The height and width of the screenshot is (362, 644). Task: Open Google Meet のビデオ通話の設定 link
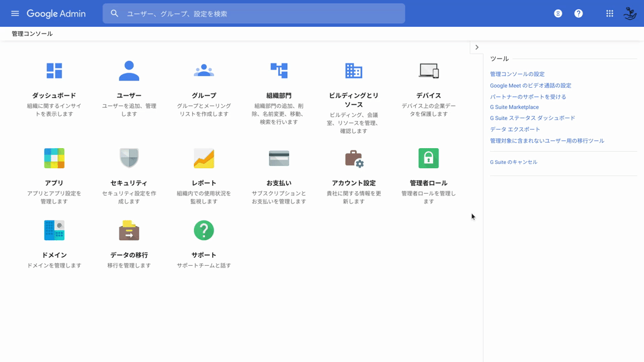click(530, 85)
